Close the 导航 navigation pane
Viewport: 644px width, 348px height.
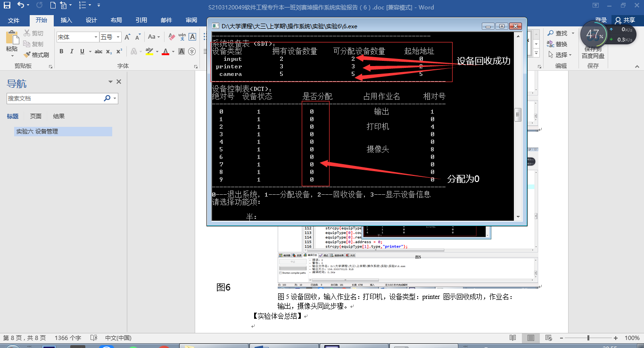point(119,82)
